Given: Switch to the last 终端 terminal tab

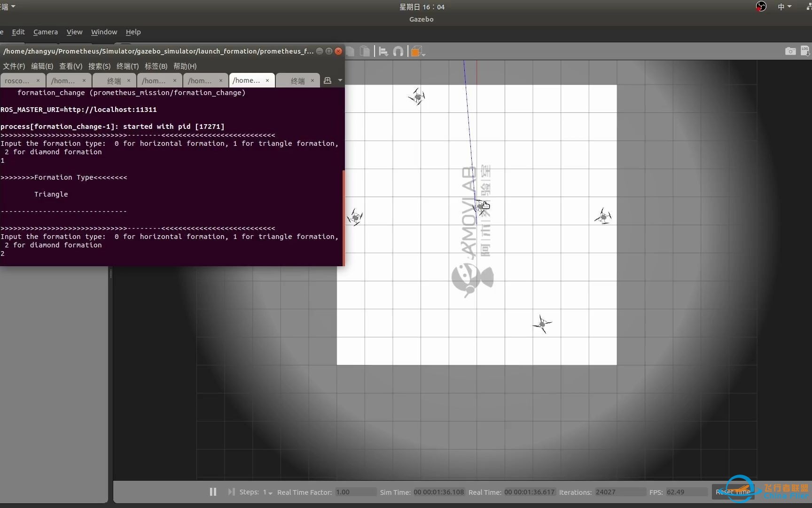Looking at the screenshot, I should click(x=297, y=80).
